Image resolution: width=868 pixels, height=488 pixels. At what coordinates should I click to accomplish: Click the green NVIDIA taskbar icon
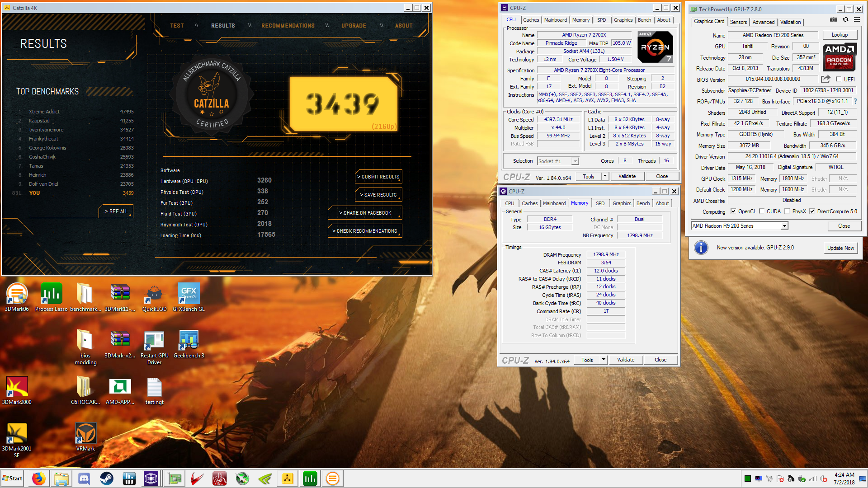[x=265, y=479]
